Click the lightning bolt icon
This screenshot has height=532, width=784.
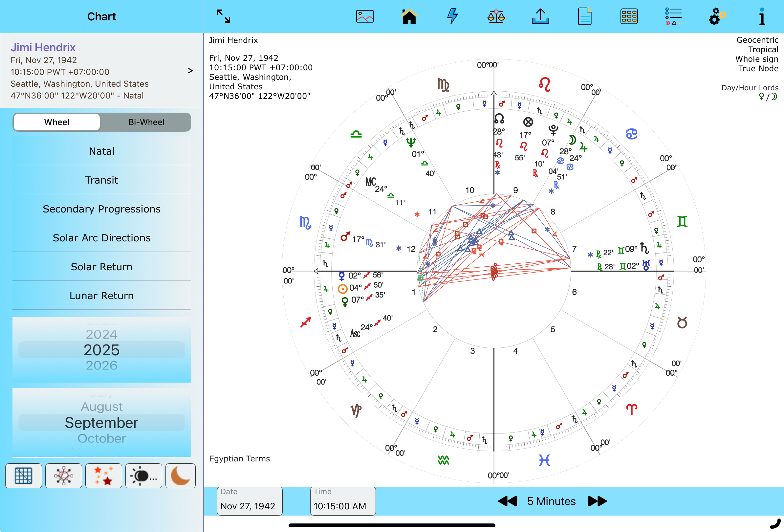pyautogui.click(x=452, y=16)
